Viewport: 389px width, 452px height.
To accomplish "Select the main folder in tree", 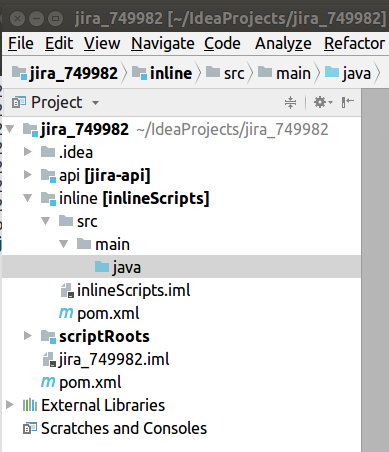I will tap(181, 244).
